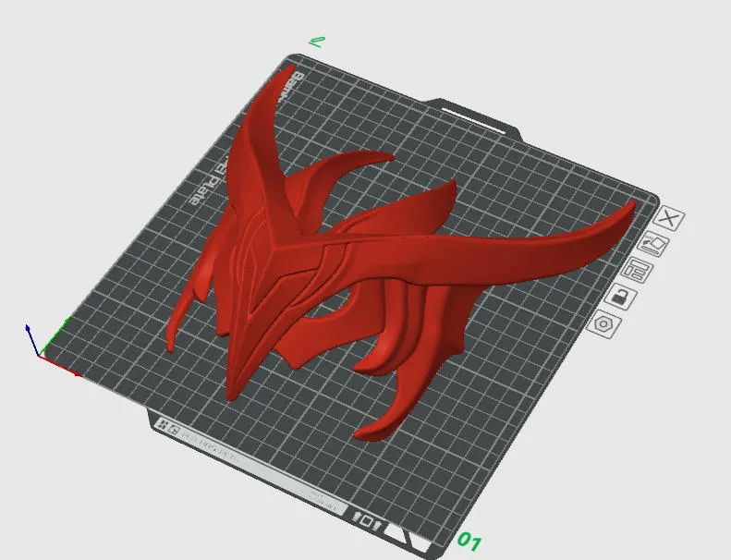This screenshot has height=560, width=731.
Task: Click the blue Z axis arrow
Action: [31, 338]
